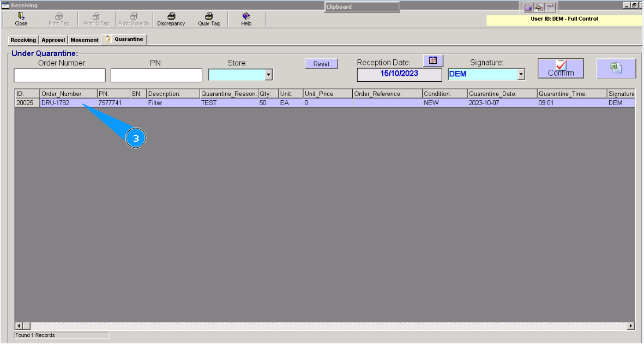
Task: Open the calendar date picker
Action: pyautogui.click(x=433, y=60)
